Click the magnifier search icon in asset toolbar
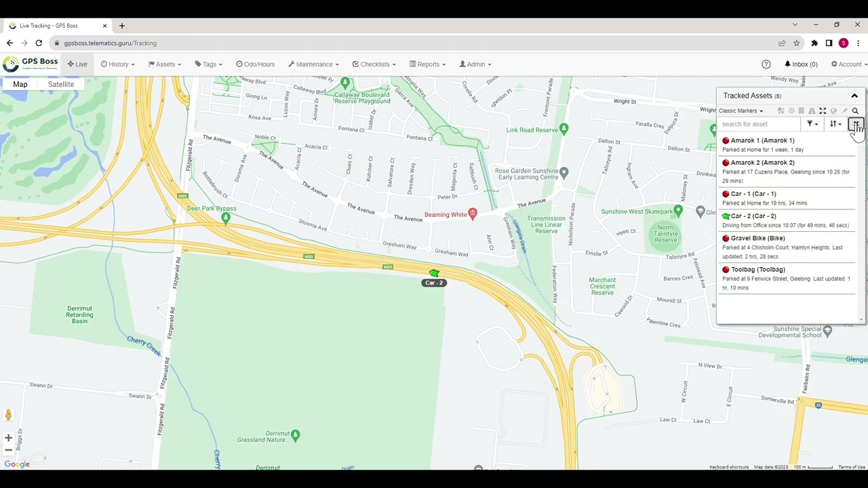The width and height of the screenshot is (868, 488). pyautogui.click(x=855, y=111)
